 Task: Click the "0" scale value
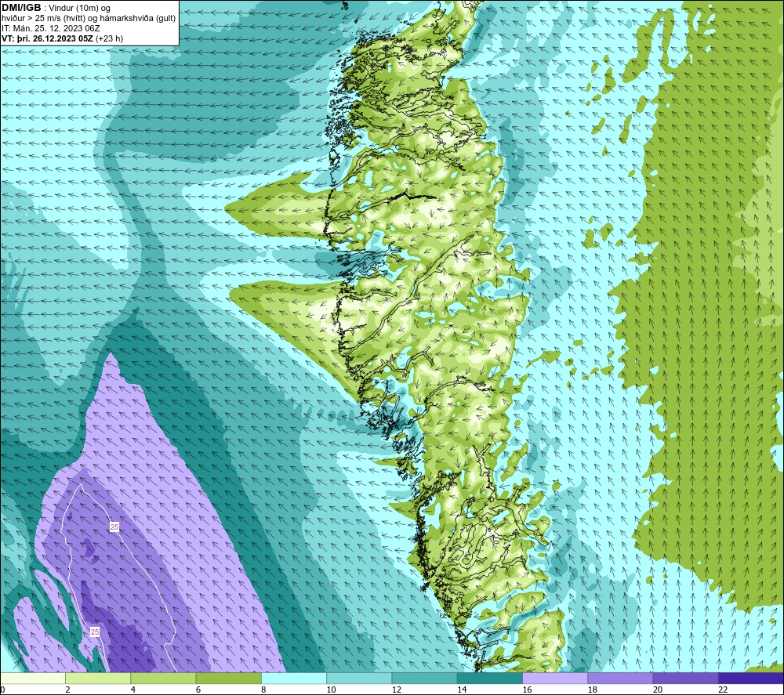pyautogui.click(x=3, y=690)
